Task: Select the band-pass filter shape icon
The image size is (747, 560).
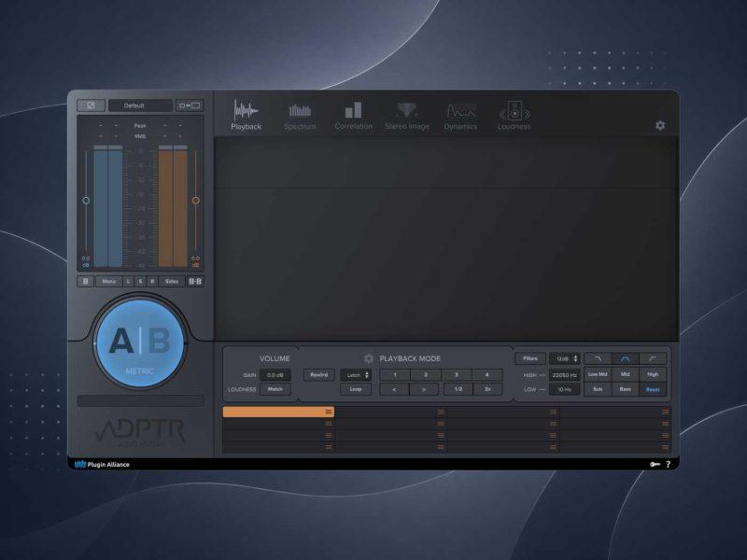Action: point(625,358)
